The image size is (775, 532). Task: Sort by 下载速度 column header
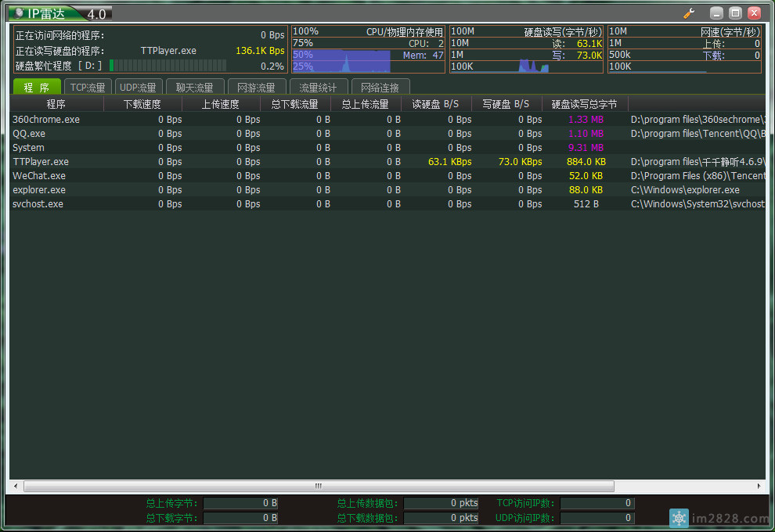pyautogui.click(x=142, y=104)
